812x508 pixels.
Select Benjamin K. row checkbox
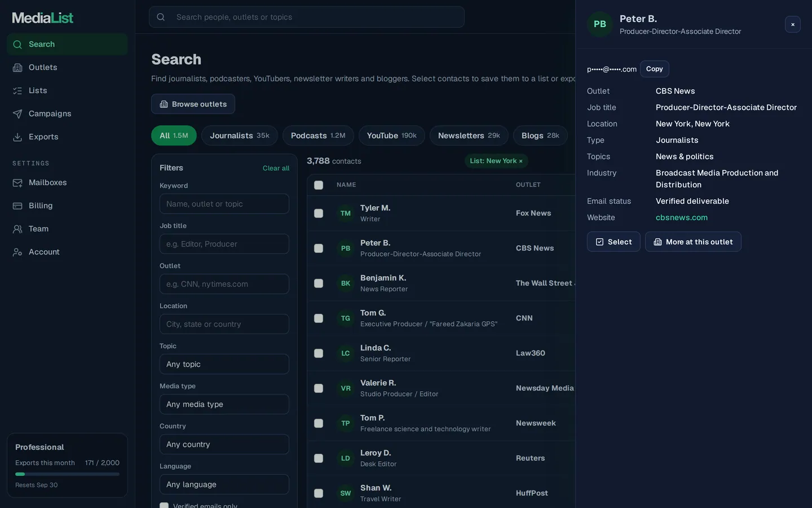[319, 283]
